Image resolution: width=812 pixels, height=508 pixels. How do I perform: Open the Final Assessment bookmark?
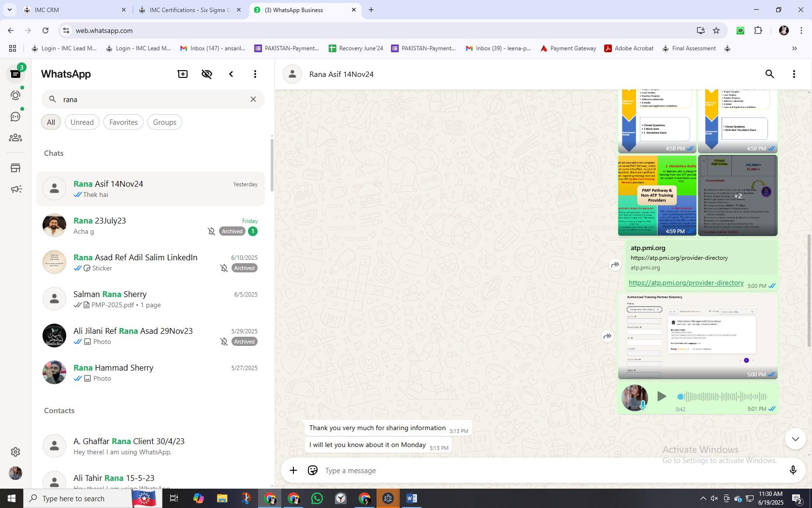689,48
